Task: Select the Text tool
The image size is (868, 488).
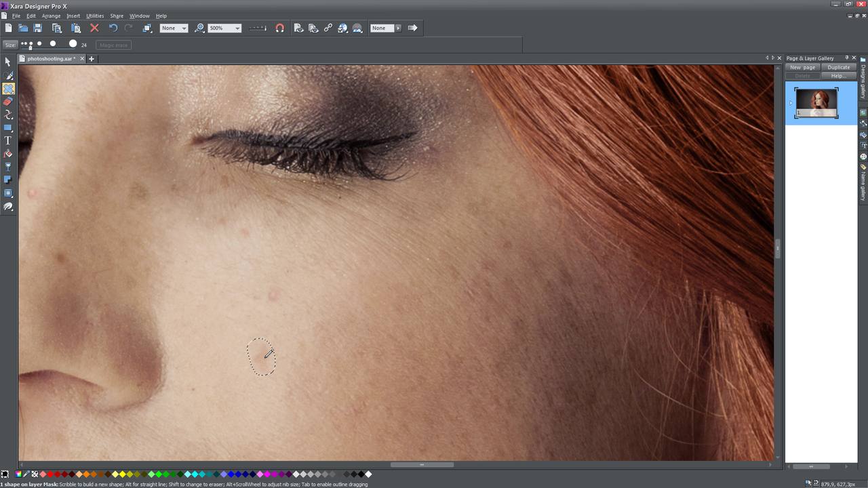Action: [8, 141]
